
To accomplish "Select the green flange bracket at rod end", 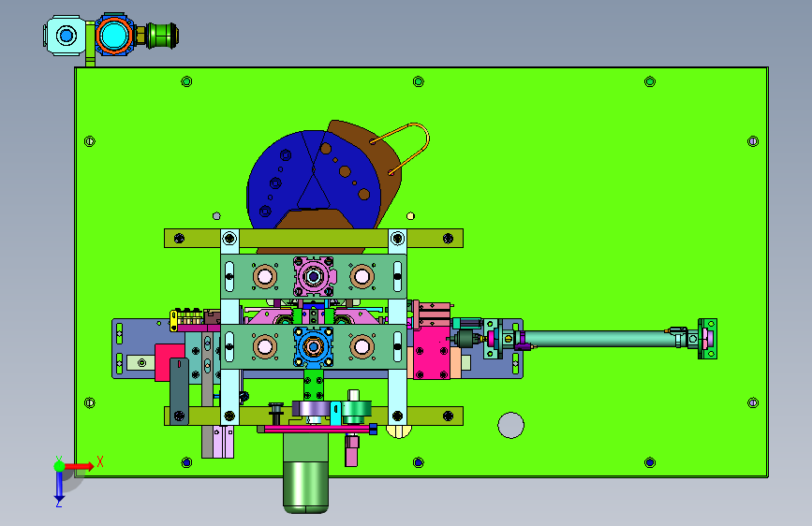I will tap(707, 339).
